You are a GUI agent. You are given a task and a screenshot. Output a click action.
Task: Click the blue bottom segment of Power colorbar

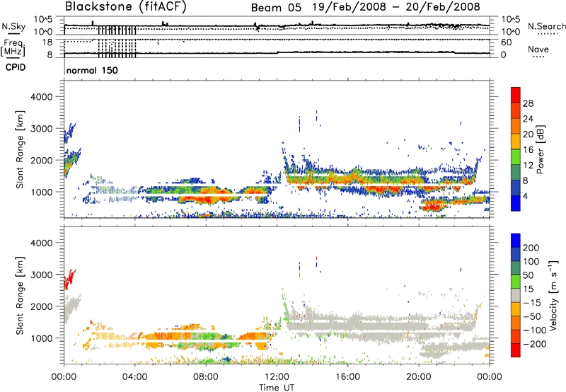[x=516, y=203]
